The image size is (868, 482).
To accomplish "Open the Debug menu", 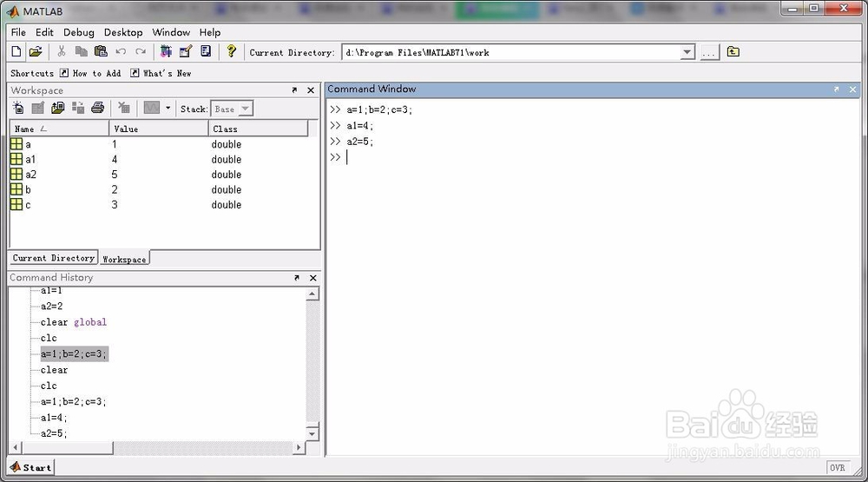I will [79, 32].
